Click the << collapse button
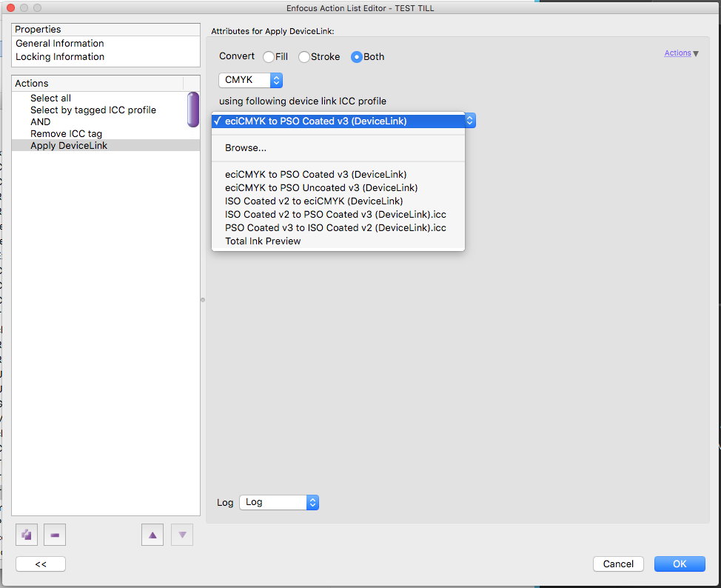The width and height of the screenshot is (721, 588). [41, 564]
